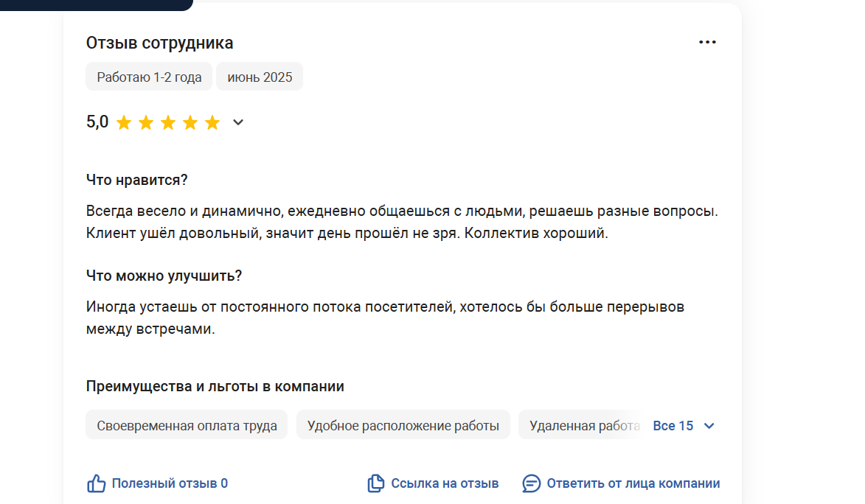865x504 pixels.
Task: Click the chevron next to 'Все 15'
Action: point(709,426)
